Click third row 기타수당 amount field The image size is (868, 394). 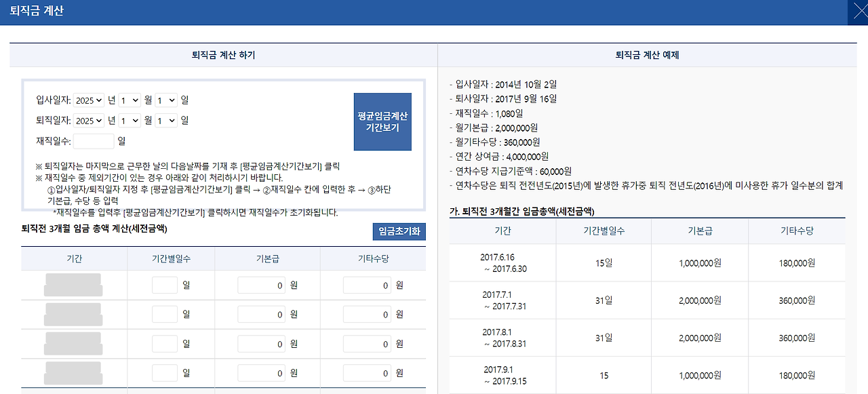tap(368, 344)
